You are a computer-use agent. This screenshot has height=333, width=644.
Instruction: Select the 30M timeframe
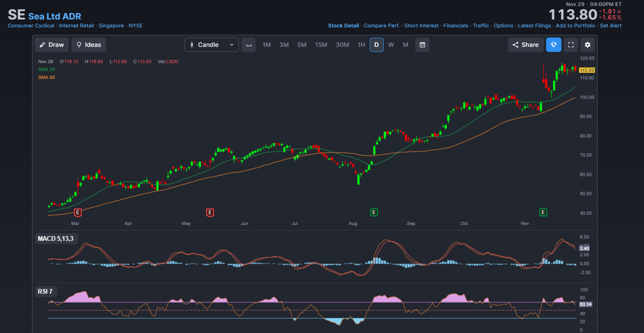(x=342, y=45)
